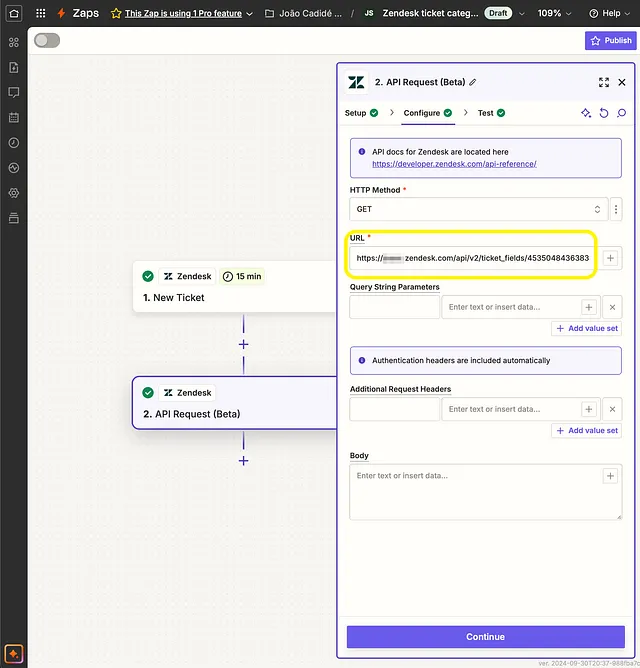Add value set for Query String Parameters
The width and height of the screenshot is (640, 668).
(x=586, y=328)
